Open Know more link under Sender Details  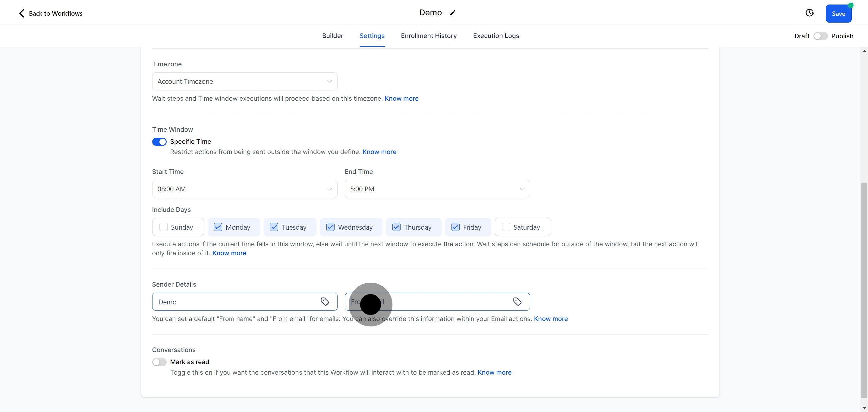pos(551,319)
